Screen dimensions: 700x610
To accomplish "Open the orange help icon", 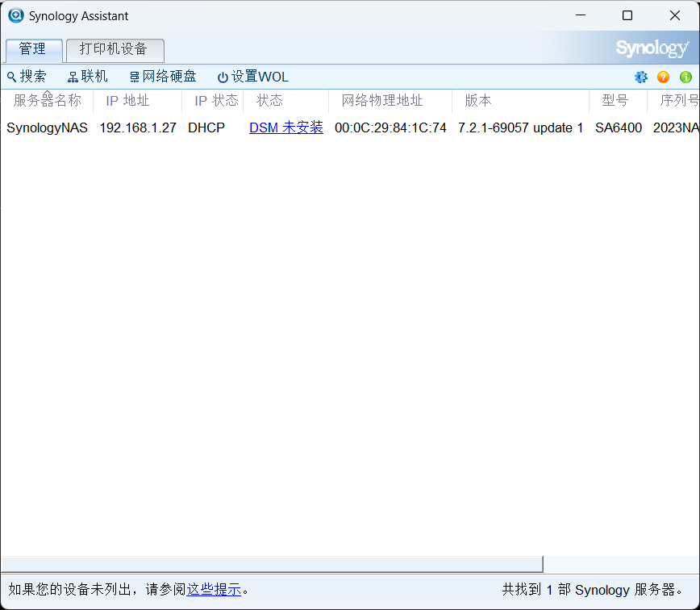I will (663, 77).
